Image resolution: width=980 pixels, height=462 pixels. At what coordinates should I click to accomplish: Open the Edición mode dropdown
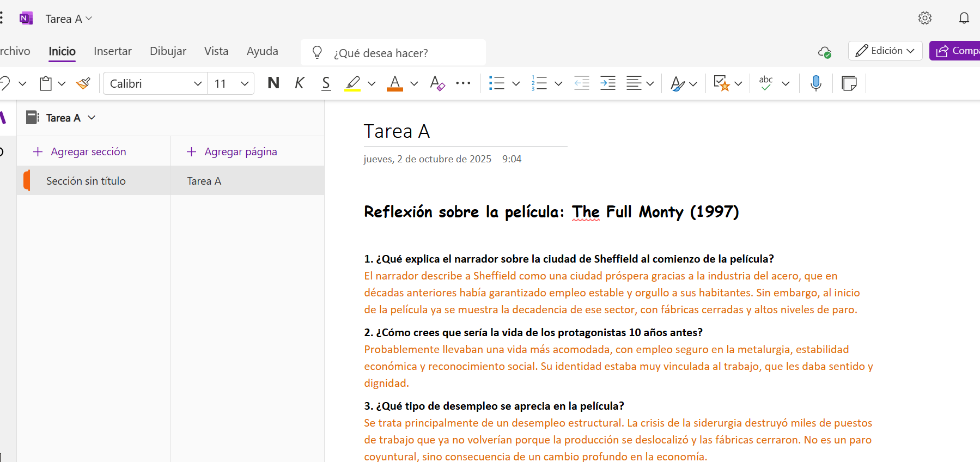(x=885, y=51)
